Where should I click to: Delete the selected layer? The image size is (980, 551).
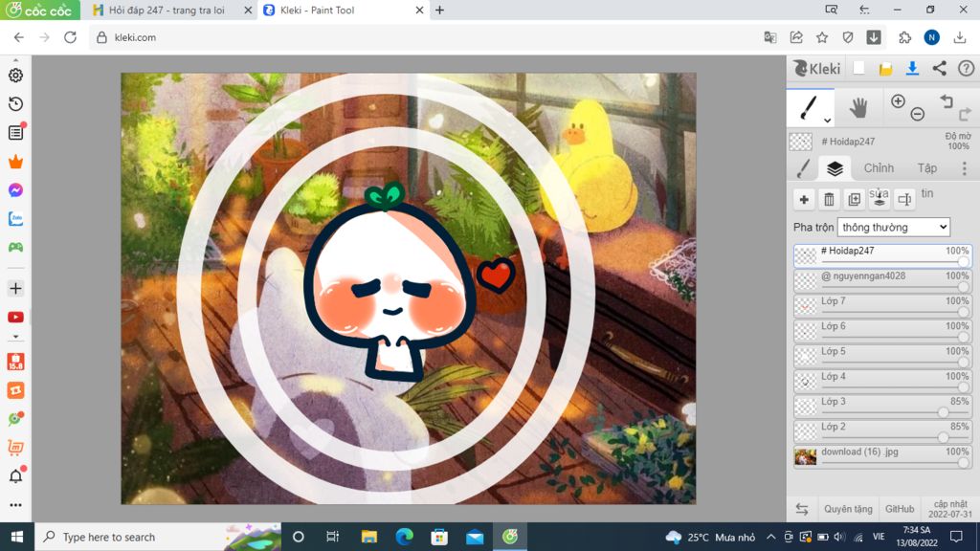pos(829,199)
